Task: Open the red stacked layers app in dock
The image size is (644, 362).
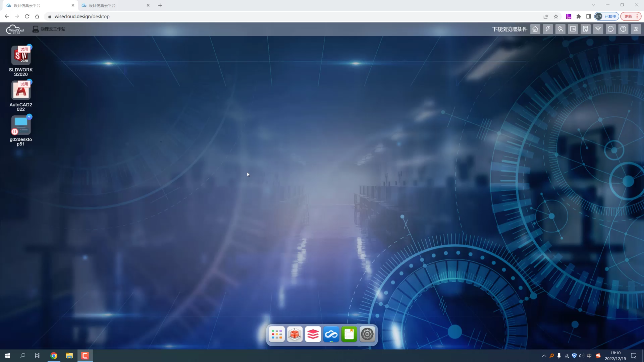Action: 313,334
